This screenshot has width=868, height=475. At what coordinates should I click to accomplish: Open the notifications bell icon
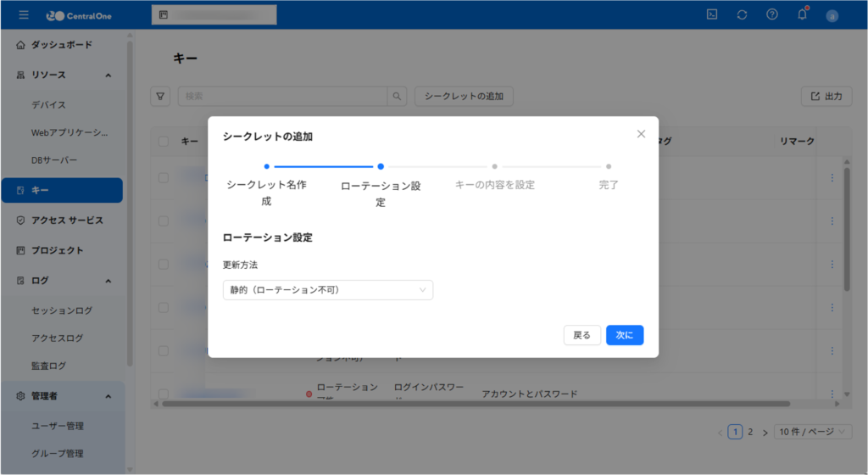click(802, 14)
